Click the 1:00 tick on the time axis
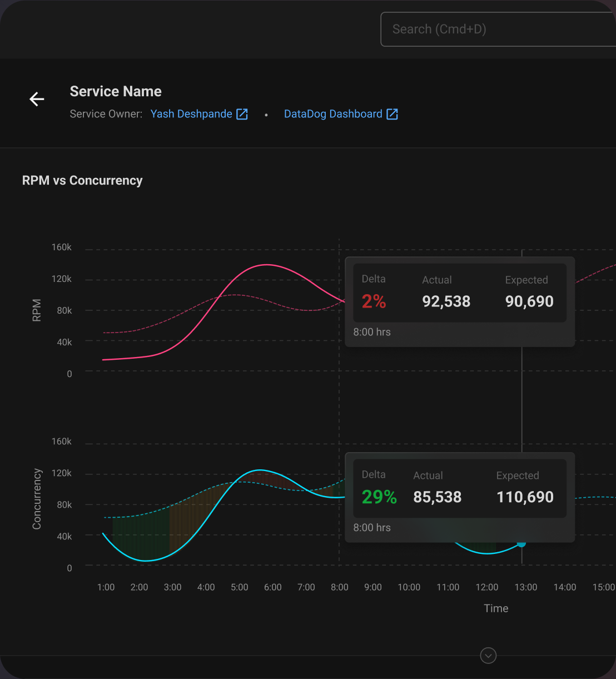 click(x=106, y=587)
